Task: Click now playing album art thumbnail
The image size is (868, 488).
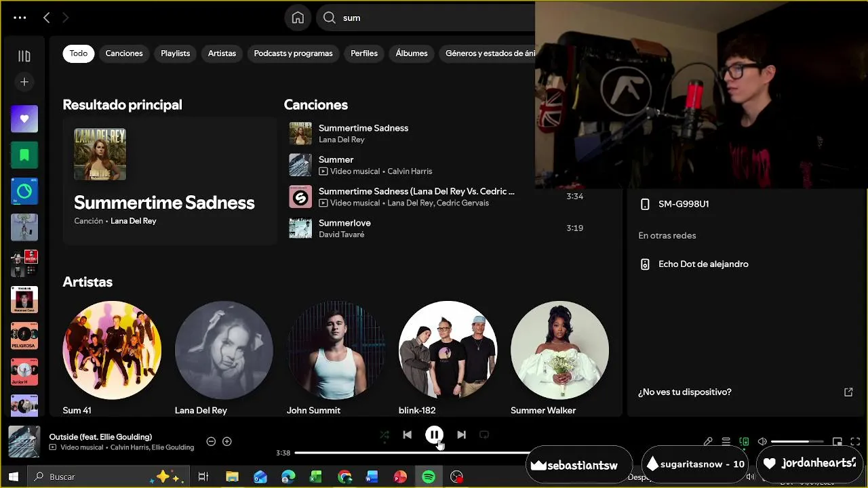Action: [24, 441]
